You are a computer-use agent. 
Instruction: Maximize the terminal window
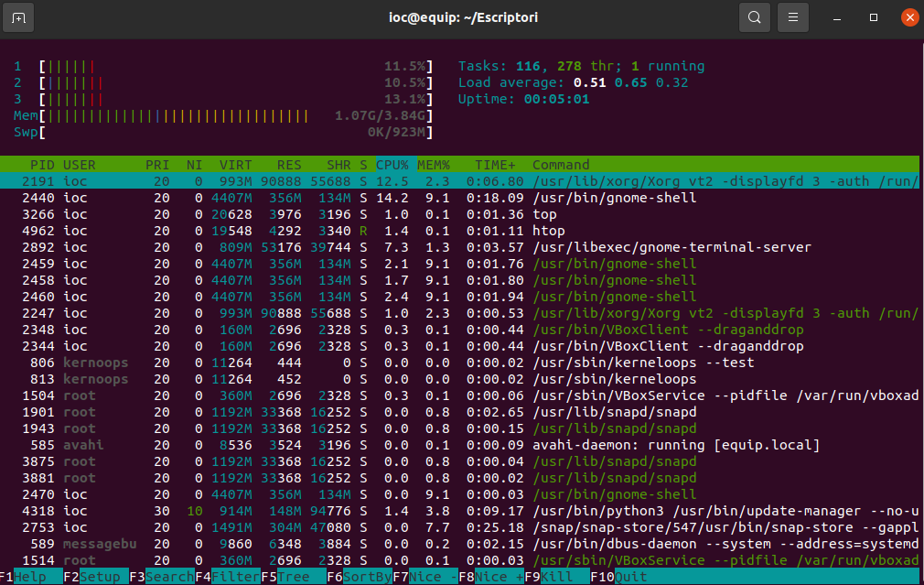click(x=874, y=17)
